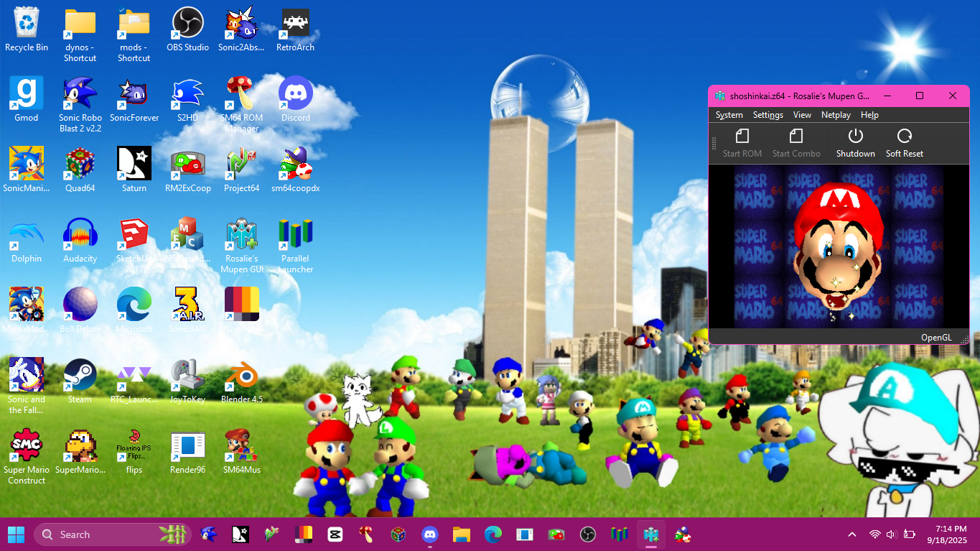Open the Netplay menu
This screenshot has height=551, width=980.
click(x=836, y=115)
